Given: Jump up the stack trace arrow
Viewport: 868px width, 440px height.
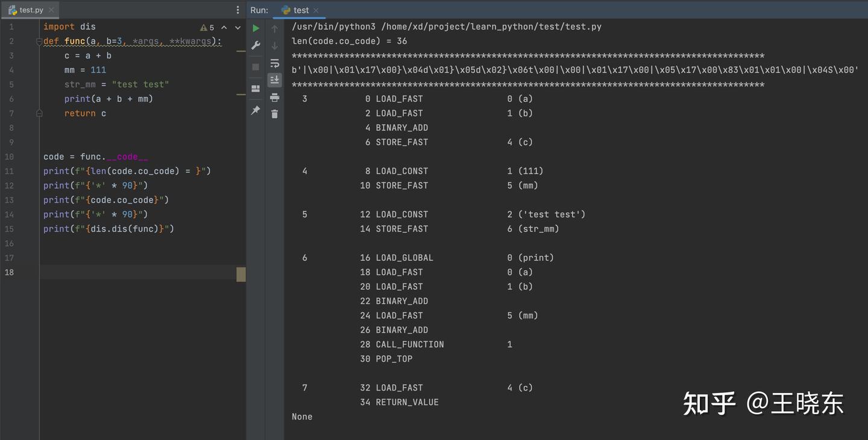Looking at the screenshot, I should (275, 29).
